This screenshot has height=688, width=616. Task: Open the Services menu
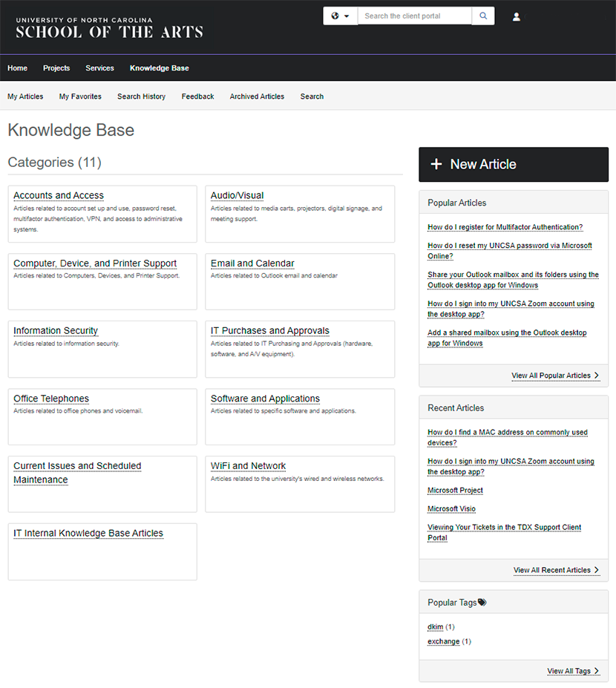tap(99, 68)
